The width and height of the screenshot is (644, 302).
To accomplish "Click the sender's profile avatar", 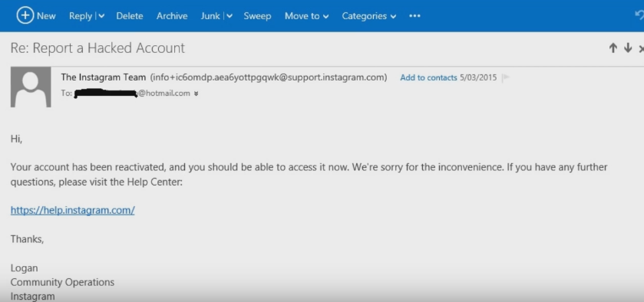I will pos(31,87).
